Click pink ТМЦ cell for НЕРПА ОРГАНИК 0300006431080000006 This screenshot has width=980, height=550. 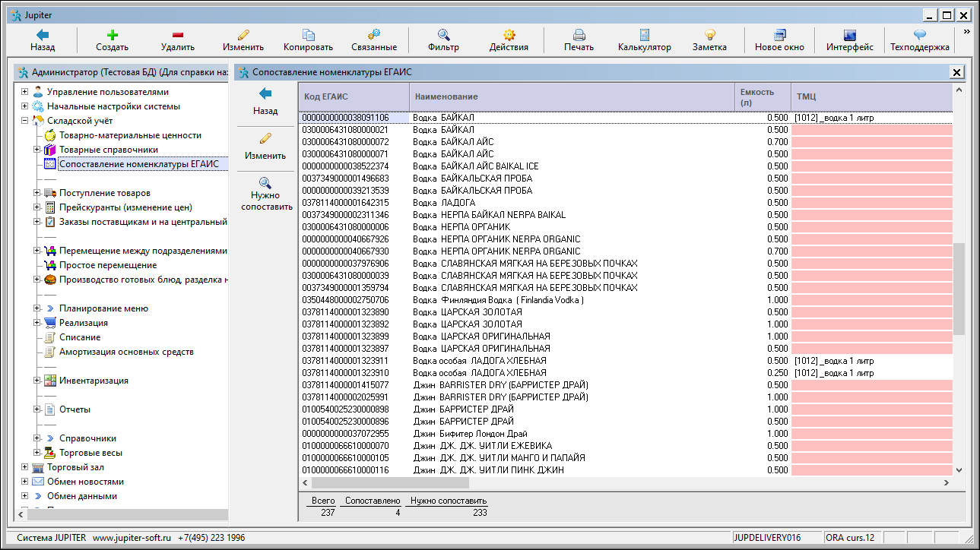871,227
